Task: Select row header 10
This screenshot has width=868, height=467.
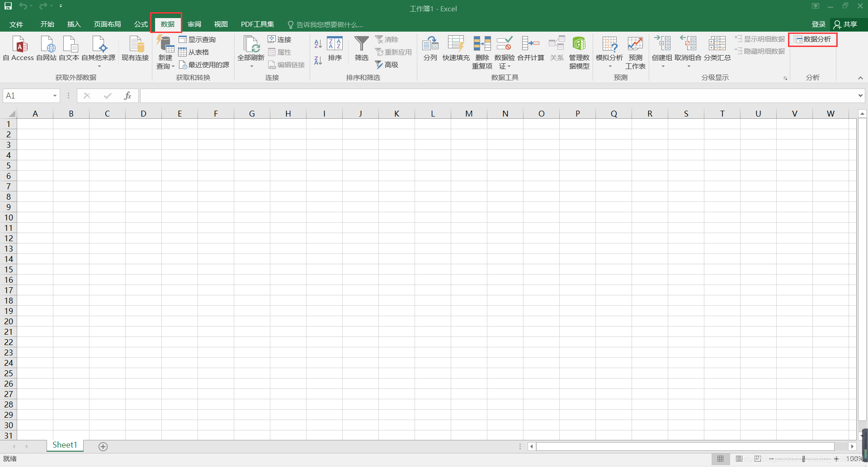Action: click(9, 218)
